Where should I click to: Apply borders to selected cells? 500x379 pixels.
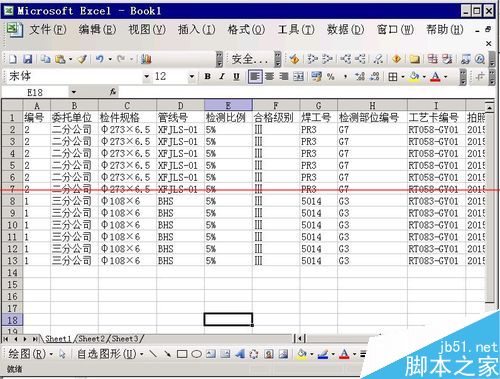pyautogui.click(x=393, y=77)
